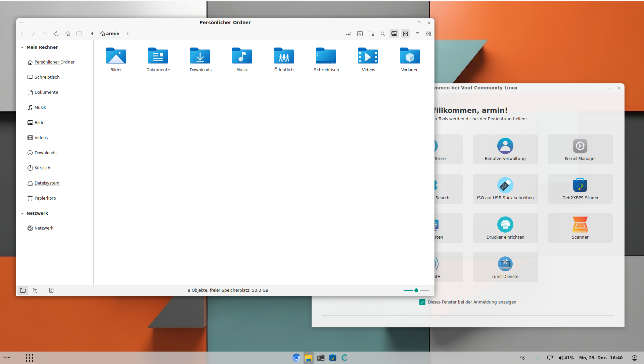Click the reload button in toolbar
This screenshot has width=644, height=364.
56,34
